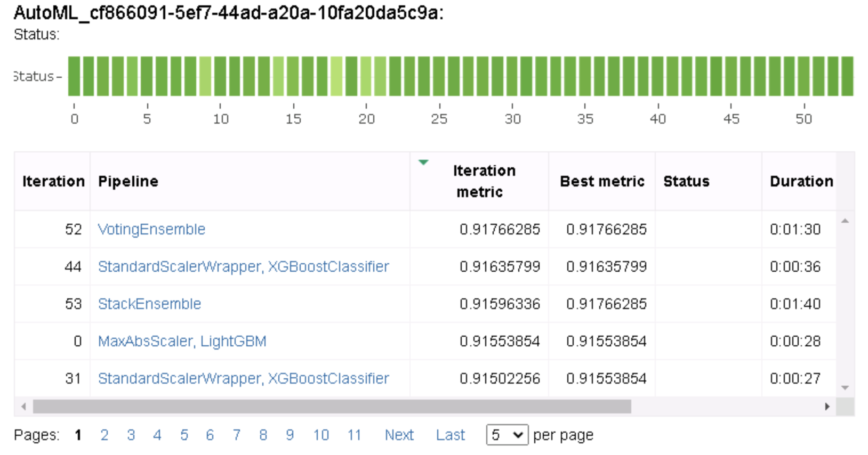
Task: Go to page 10
Action: 321,435
